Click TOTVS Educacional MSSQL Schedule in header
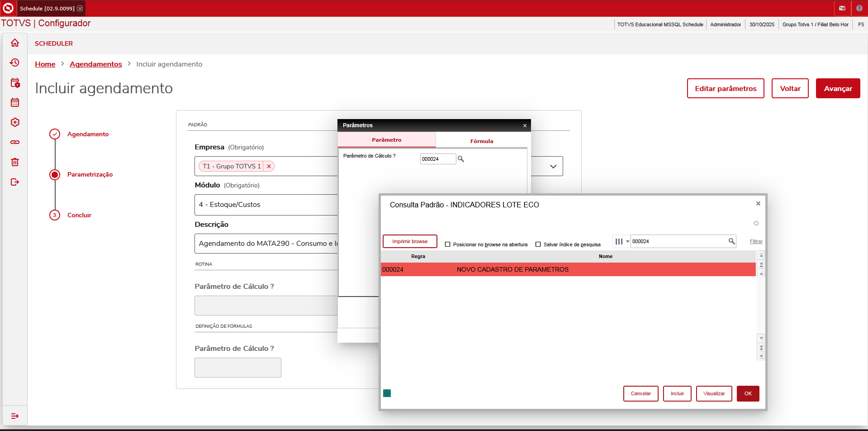 (660, 24)
